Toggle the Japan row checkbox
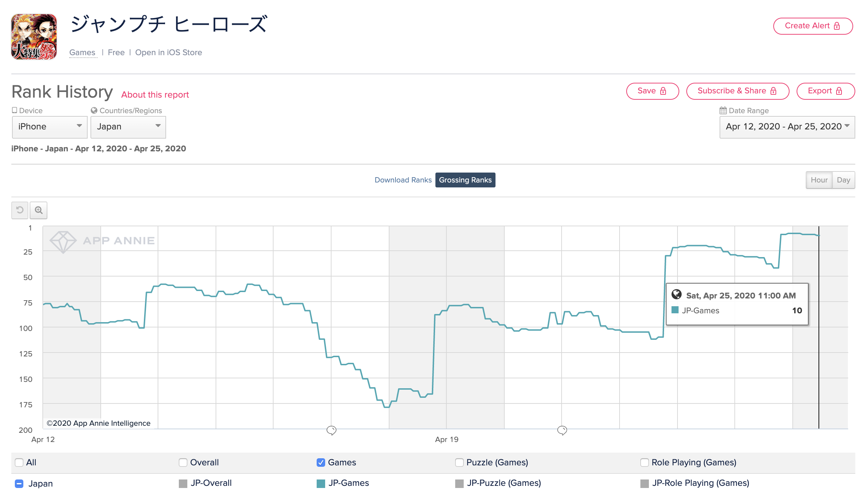The image size is (868, 500). [x=19, y=483]
